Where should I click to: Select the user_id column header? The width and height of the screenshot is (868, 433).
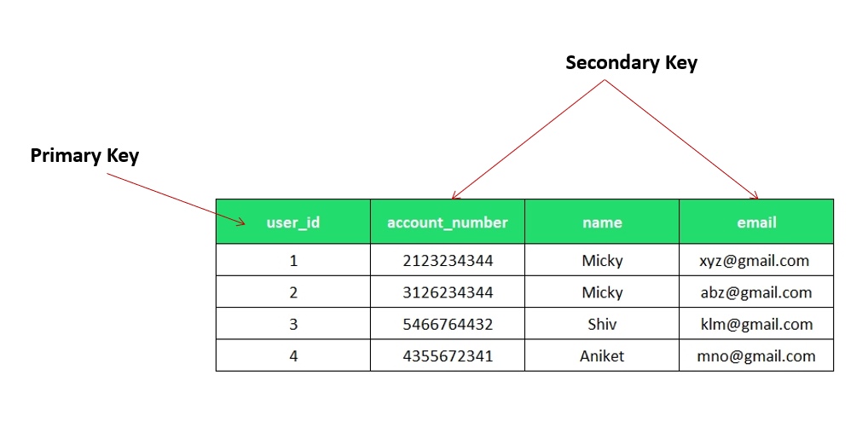pos(293,222)
